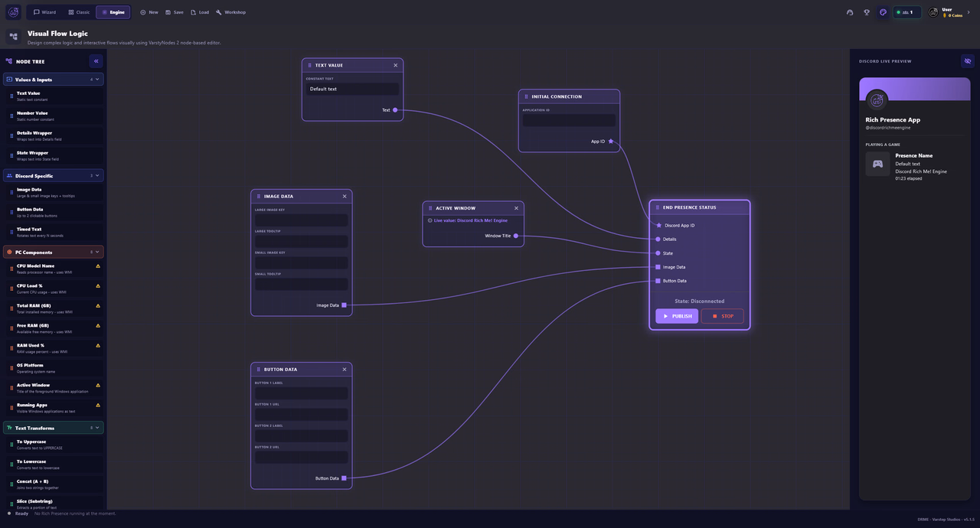Click the CPU Load % warning icon
The height and width of the screenshot is (528, 980).
(x=98, y=286)
